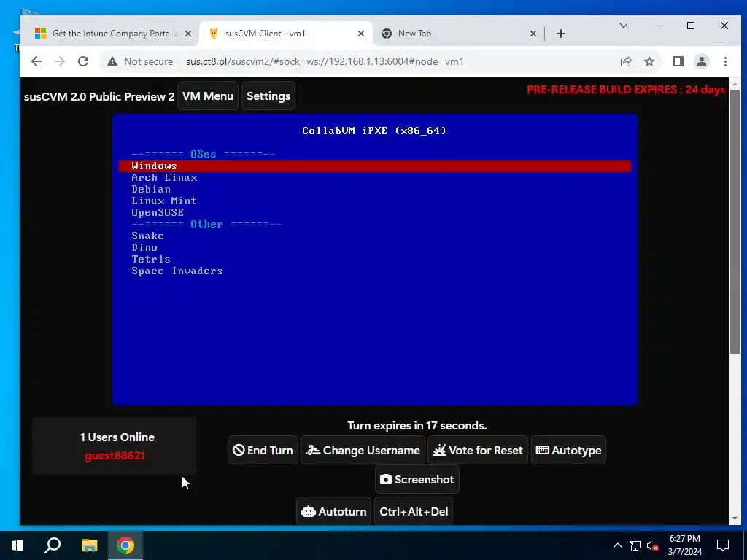Select Dino in the iPXE menu
This screenshot has height=560, width=747.
[x=144, y=247]
